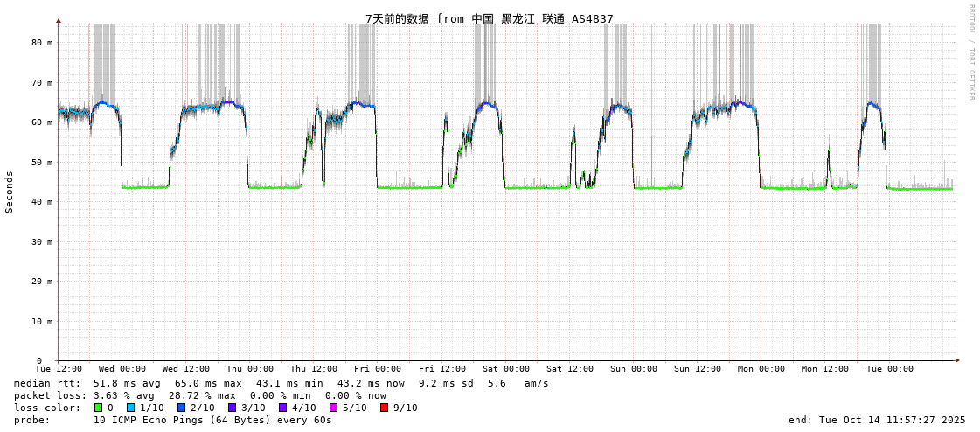
Task: Click the end timestamp Tue Oct 14
Action: (876, 420)
